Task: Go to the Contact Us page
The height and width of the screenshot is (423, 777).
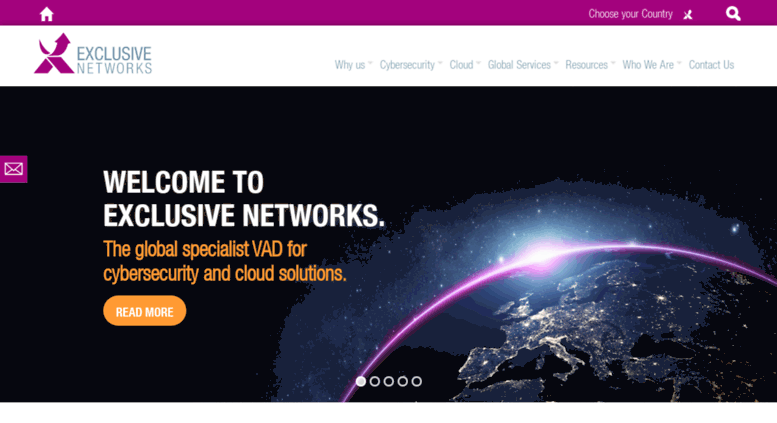Action: (712, 65)
